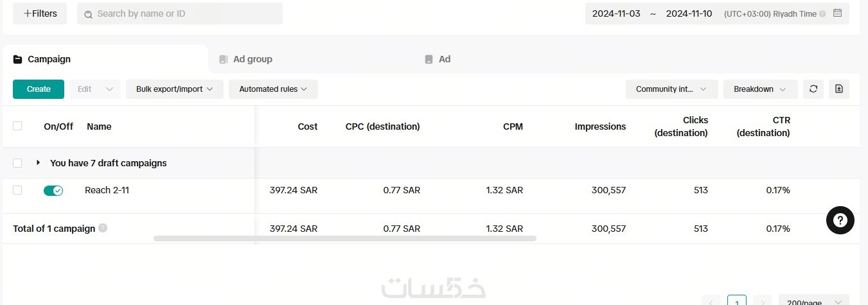Viewport: 868px width, 305px height.
Task: Open the help question mark bubble
Action: click(840, 221)
